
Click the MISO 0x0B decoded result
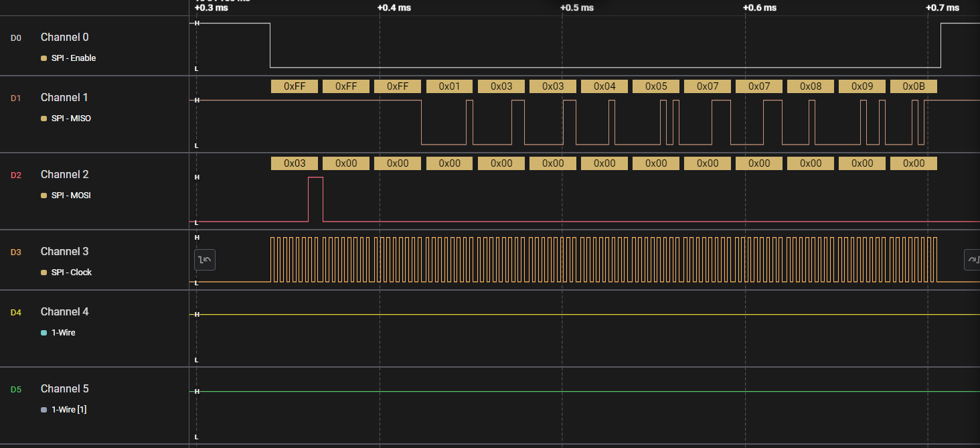[x=914, y=86]
